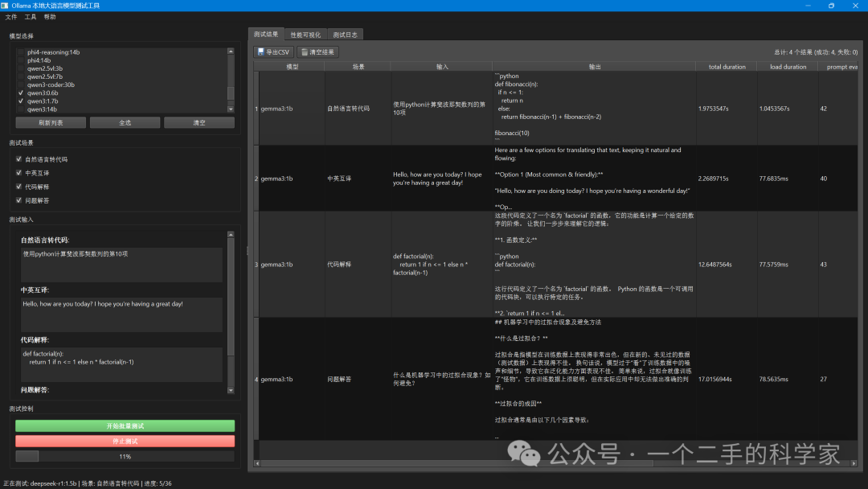Sort by the 输出 column header
This screenshot has height=489, width=868.
[595, 67]
